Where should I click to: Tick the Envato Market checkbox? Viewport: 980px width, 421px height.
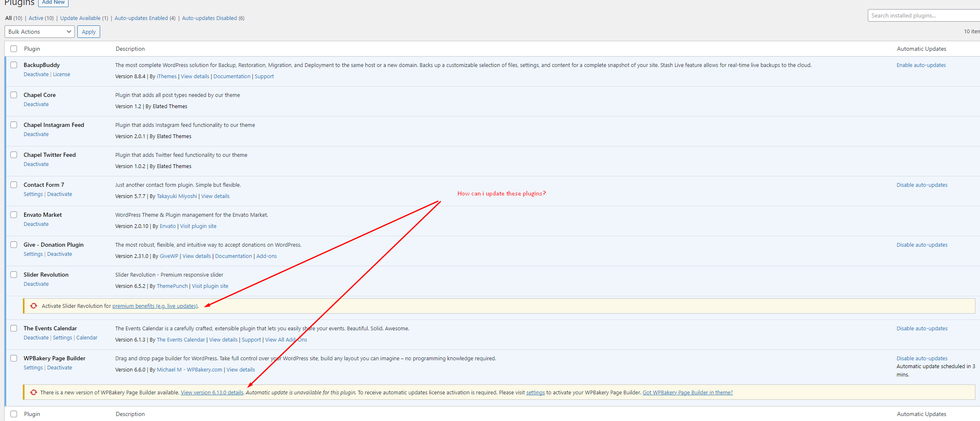coord(14,215)
